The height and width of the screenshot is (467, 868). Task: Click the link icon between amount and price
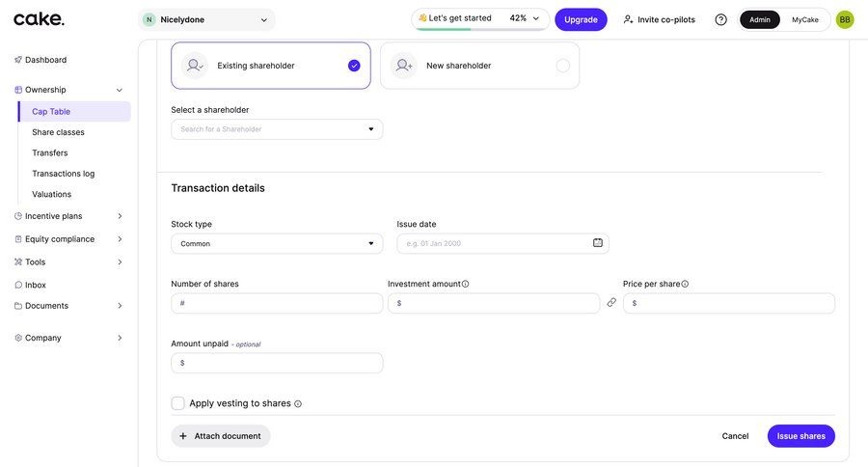tap(611, 303)
